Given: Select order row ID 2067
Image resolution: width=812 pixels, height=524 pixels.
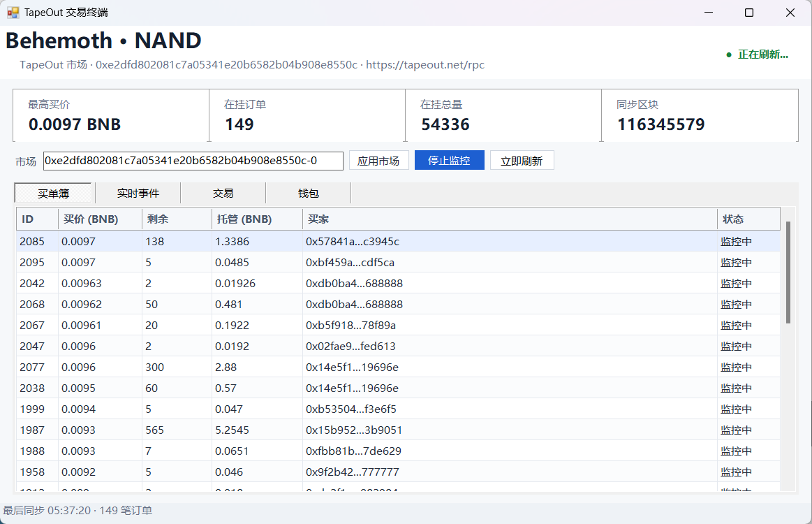Looking at the screenshot, I should point(398,326).
